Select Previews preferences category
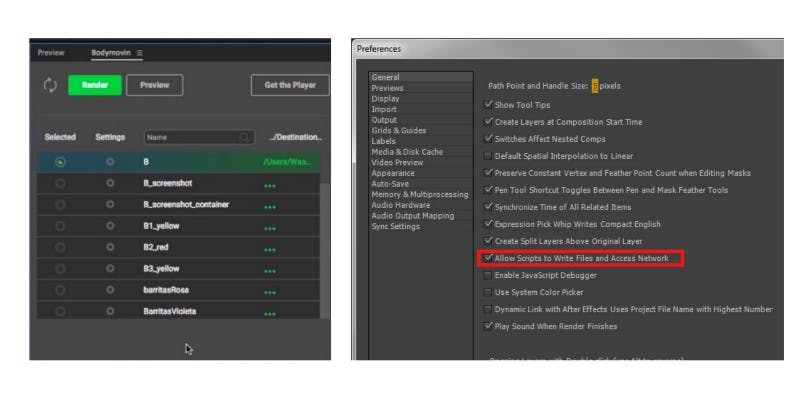Viewport: 800px width, 398px height. point(387,88)
